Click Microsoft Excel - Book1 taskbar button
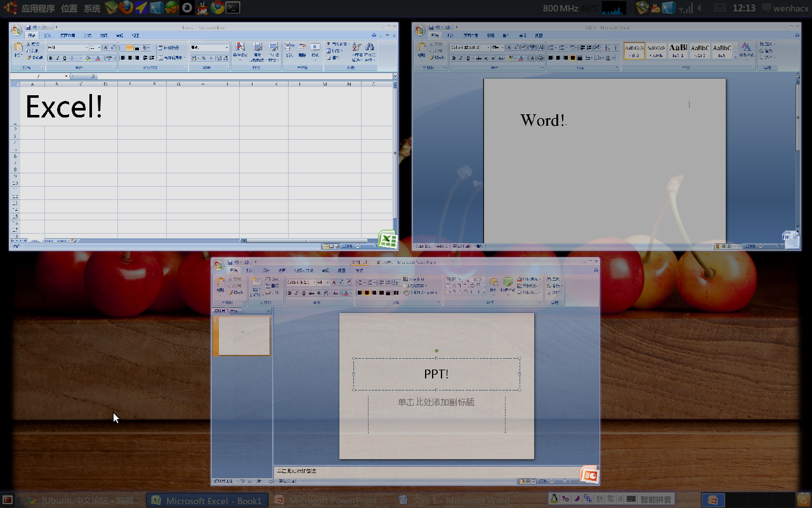 [207, 500]
